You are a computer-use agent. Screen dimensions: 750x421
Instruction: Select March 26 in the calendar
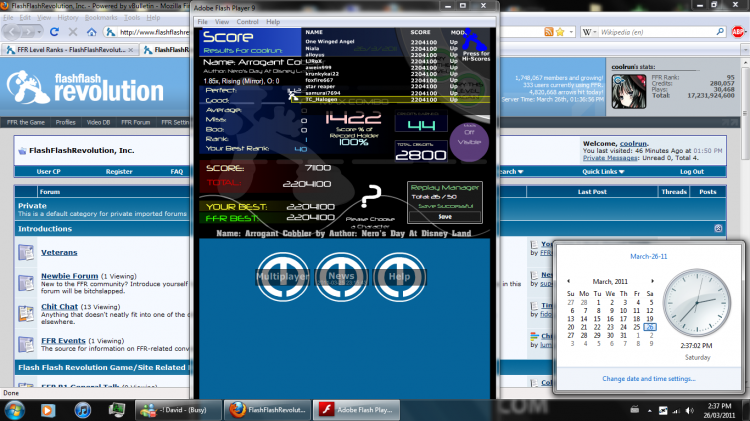(650, 327)
